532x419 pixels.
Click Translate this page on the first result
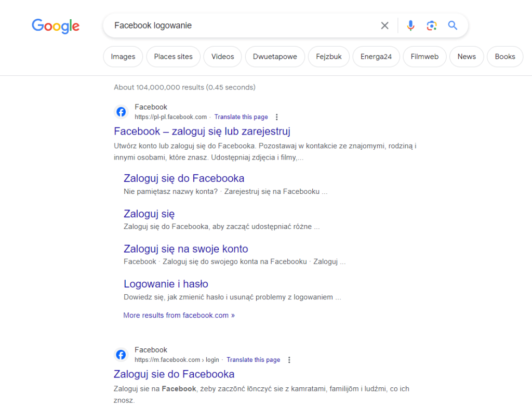tap(241, 117)
